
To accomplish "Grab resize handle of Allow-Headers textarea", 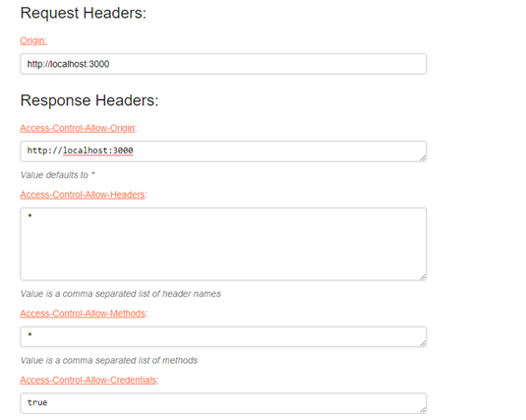I will (x=423, y=277).
